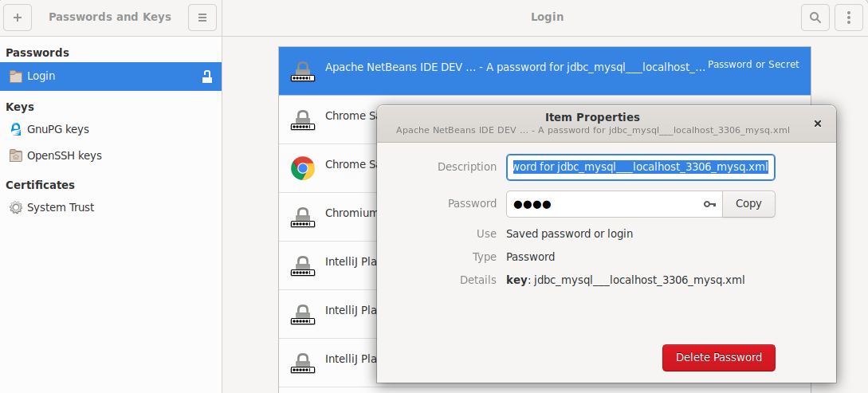Click in the Description text field
This screenshot has height=393, width=868.
[641, 167]
